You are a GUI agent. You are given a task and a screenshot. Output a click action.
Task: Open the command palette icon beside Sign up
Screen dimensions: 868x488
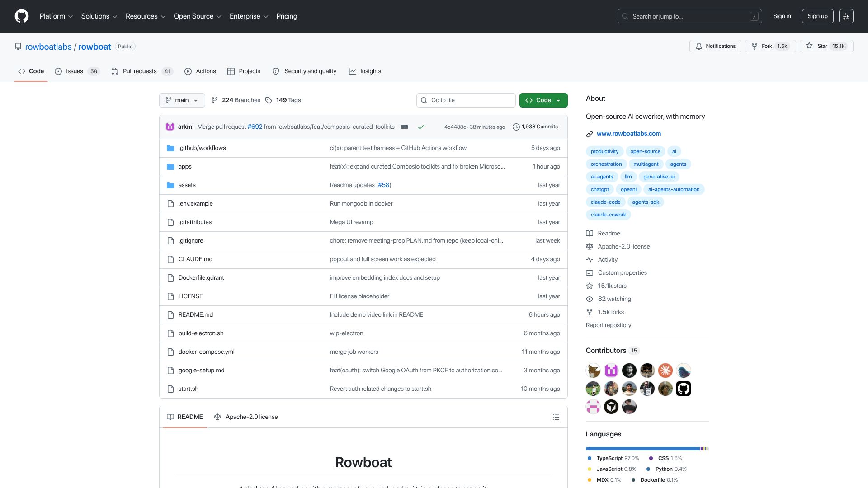pos(846,16)
